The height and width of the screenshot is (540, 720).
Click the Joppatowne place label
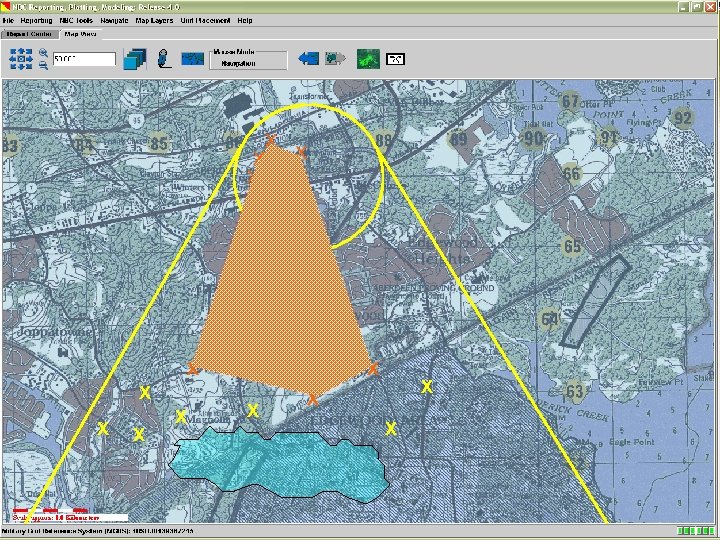tap(55, 332)
